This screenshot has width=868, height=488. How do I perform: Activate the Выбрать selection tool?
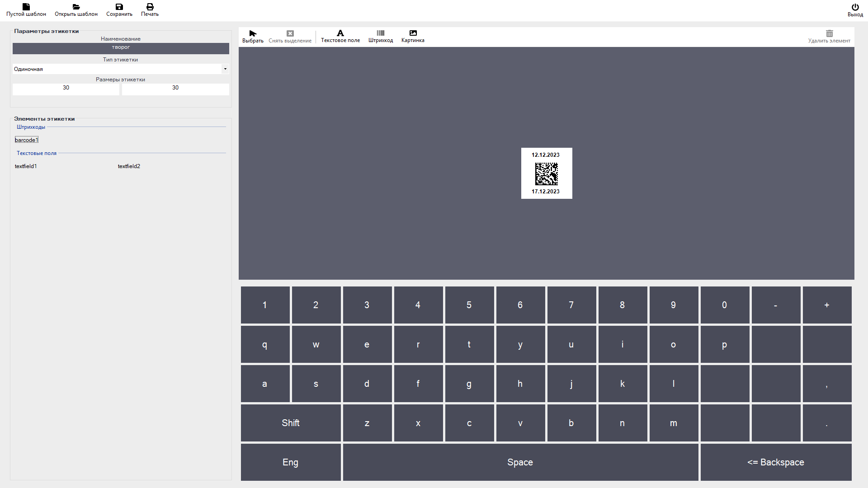tap(253, 37)
